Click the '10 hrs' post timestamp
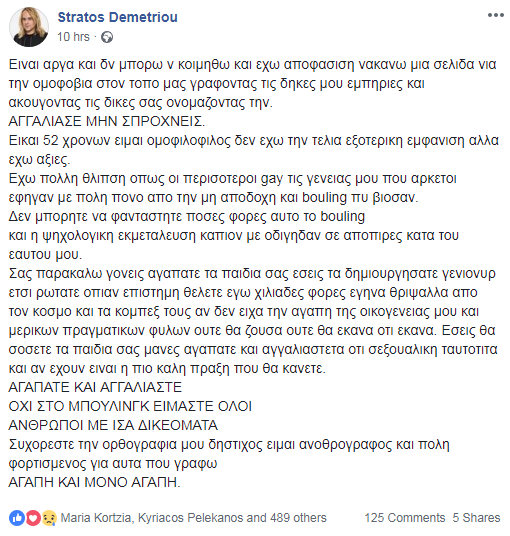Screen dimensions: 510x536 [x=73, y=37]
